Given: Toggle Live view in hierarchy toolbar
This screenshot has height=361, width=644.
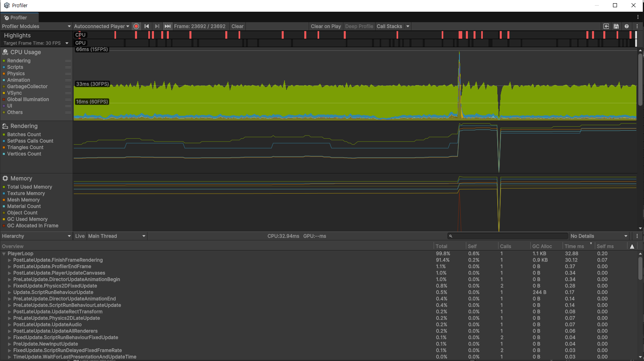Looking at the screenshot, I should 80,236.
